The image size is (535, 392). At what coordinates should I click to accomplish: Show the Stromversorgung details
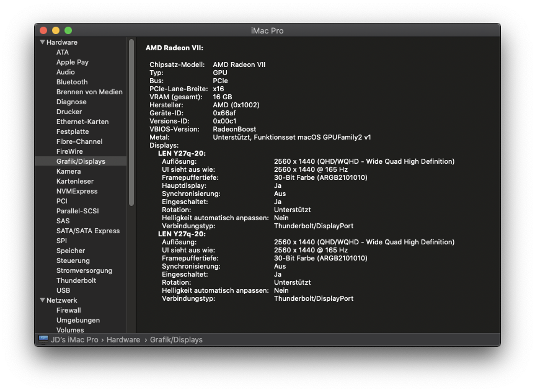click(84, 270)
